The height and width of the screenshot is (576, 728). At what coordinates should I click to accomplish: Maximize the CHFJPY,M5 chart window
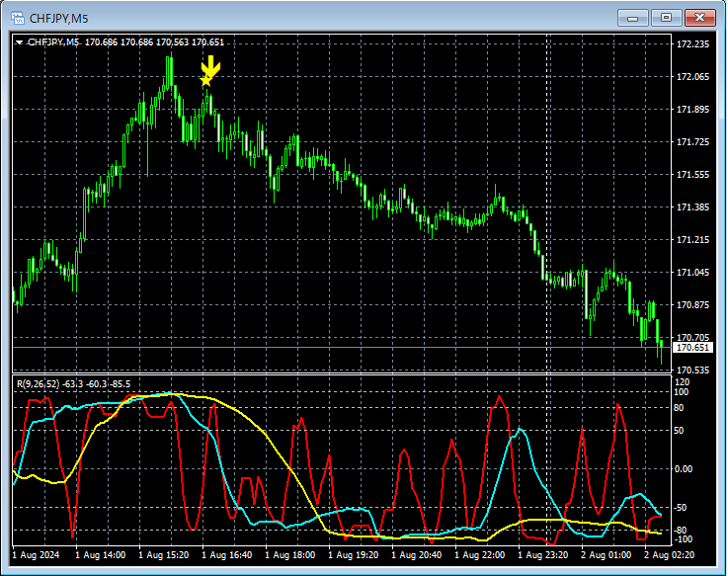point(666,18)
